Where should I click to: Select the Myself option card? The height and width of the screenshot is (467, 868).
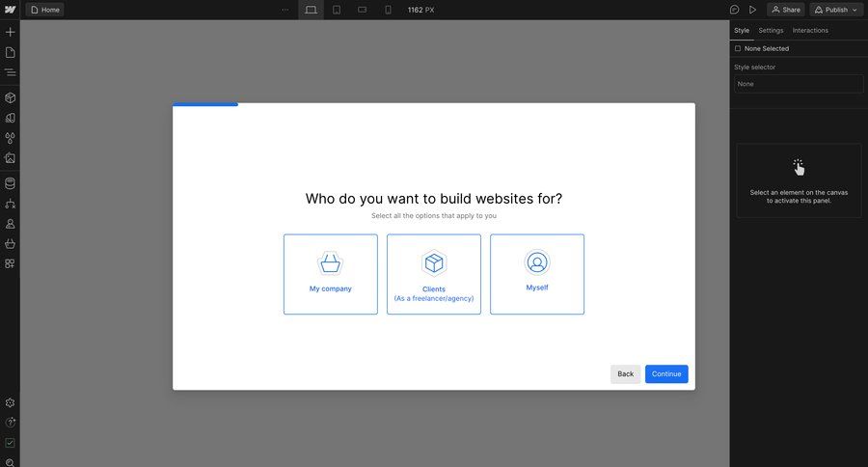[537, 274]
